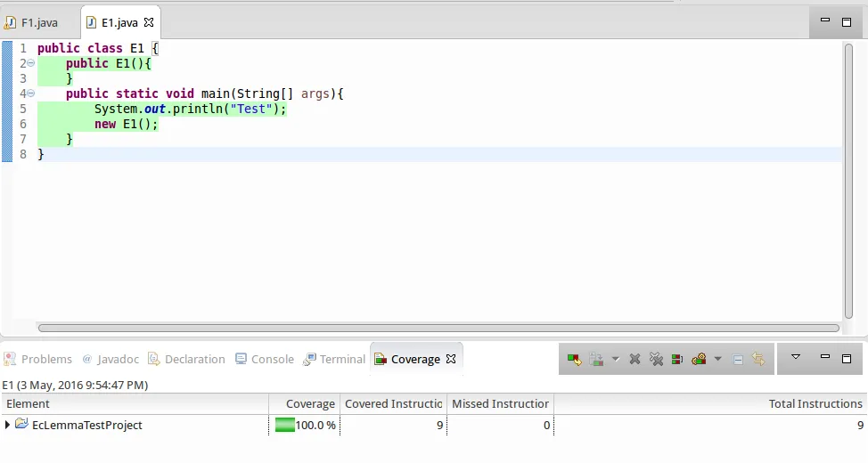868x463 pixels.
Task: Open dropdown beside Dump Execution Data
Action: 615,360
